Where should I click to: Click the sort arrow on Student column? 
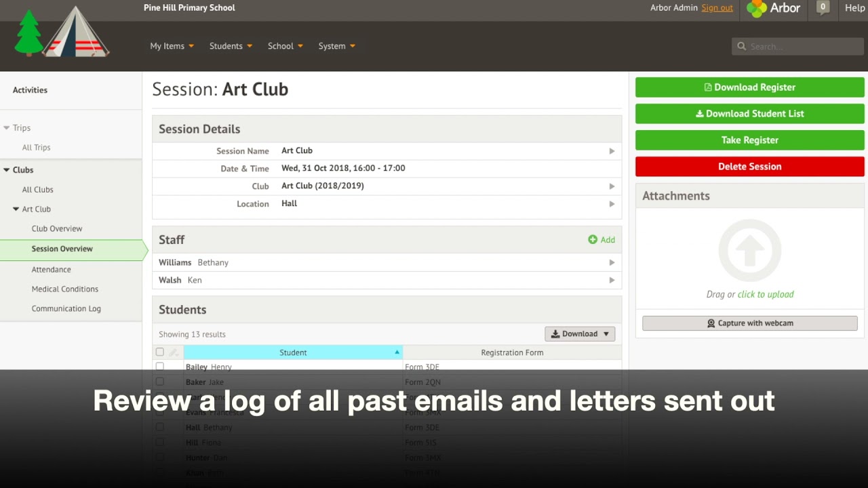coord(397,352)
